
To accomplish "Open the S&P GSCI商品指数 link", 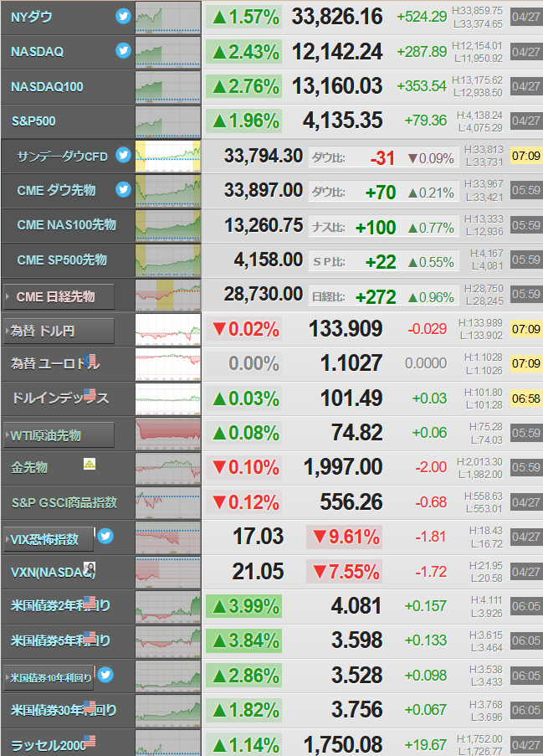I will pyautogui.click(x=64, y=502).
